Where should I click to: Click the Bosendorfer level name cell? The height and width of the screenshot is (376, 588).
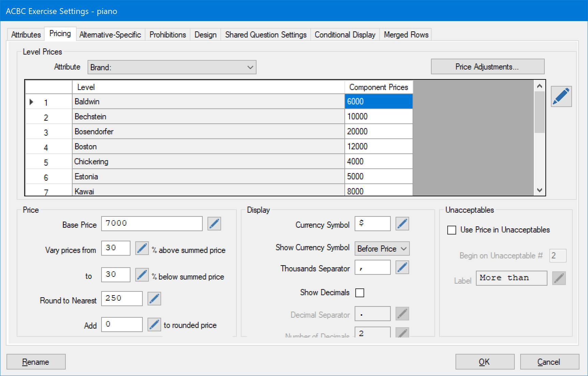tap(208, 132)
